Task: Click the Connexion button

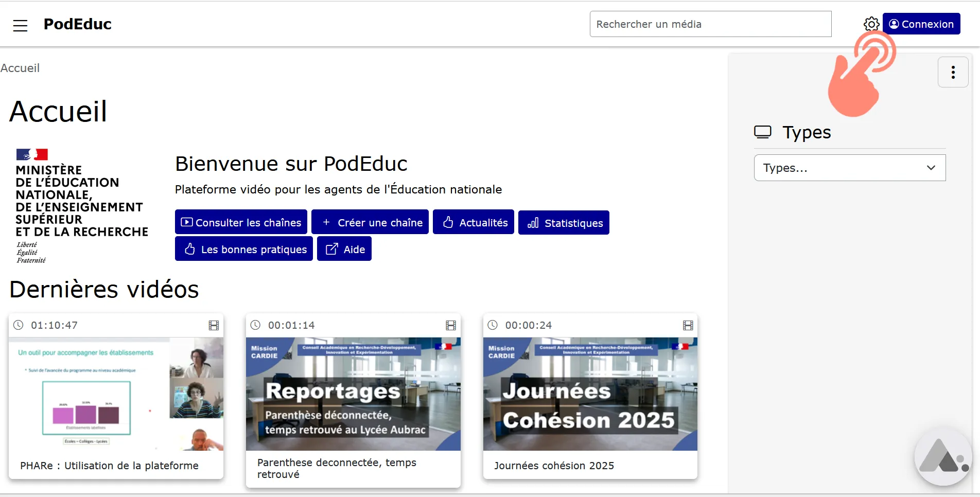Action: click(x=921, y=24)
